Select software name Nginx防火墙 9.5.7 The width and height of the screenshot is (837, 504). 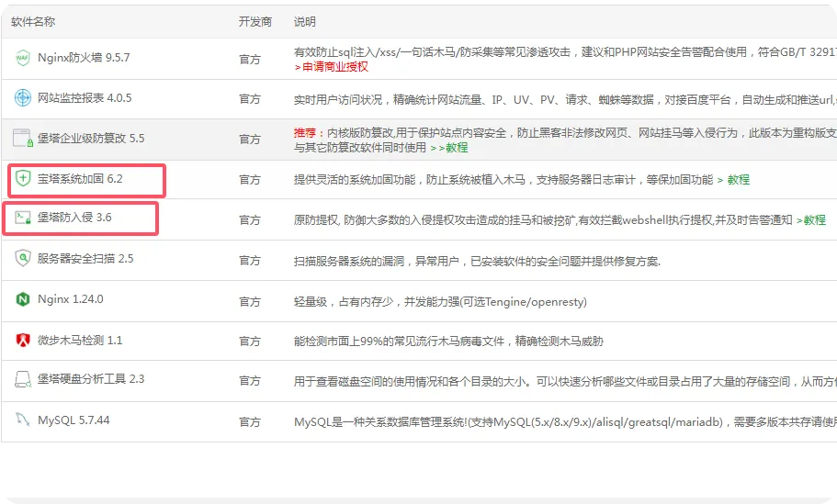(84, 58)
